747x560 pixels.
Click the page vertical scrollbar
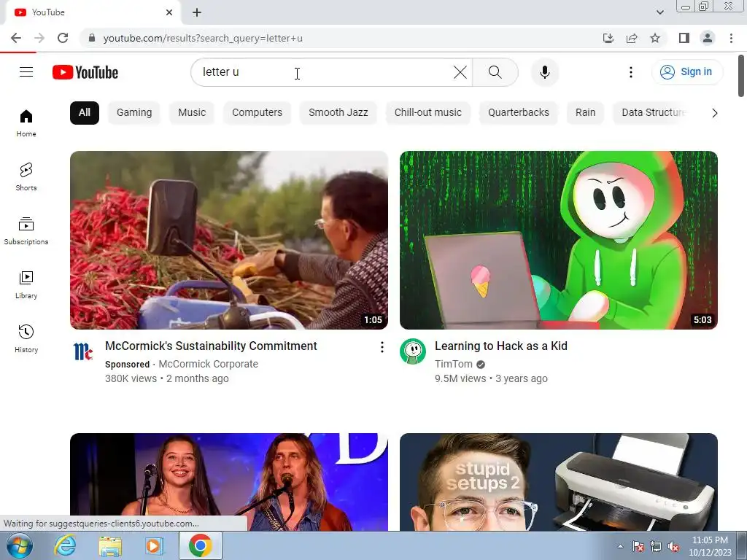[x=741, y=76]
